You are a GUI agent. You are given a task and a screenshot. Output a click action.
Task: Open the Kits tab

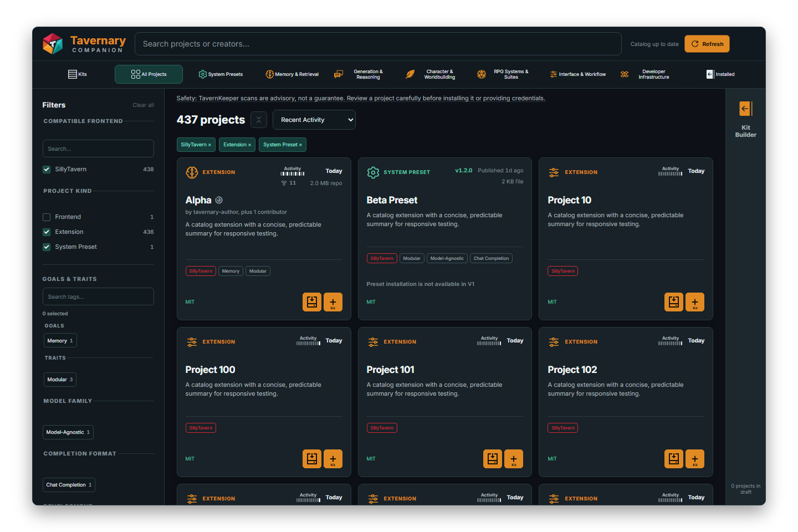click(78, 74)
